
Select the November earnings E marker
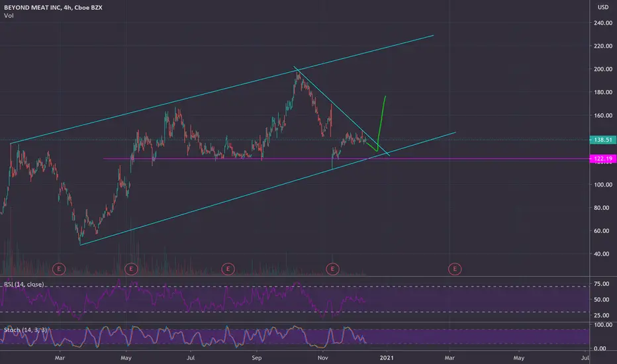coord(332,269)
